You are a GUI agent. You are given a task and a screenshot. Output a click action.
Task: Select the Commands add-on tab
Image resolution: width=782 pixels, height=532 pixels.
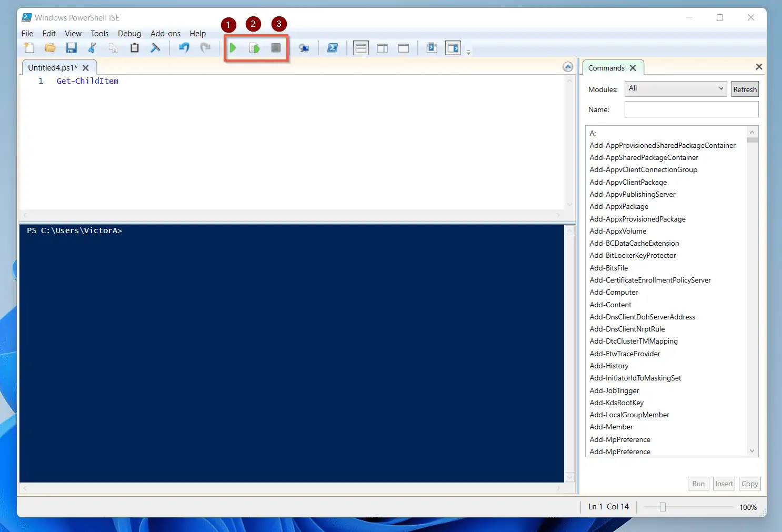[x=606, y=68]
